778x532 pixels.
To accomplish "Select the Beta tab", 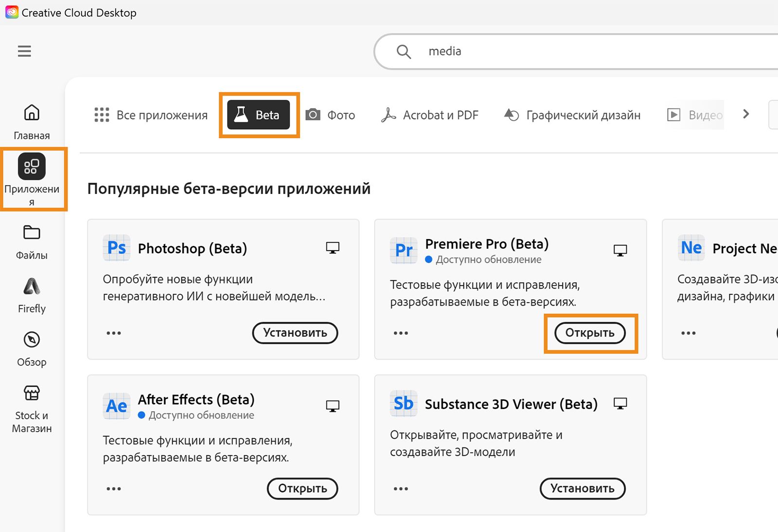I will click(x=259, y=115).
